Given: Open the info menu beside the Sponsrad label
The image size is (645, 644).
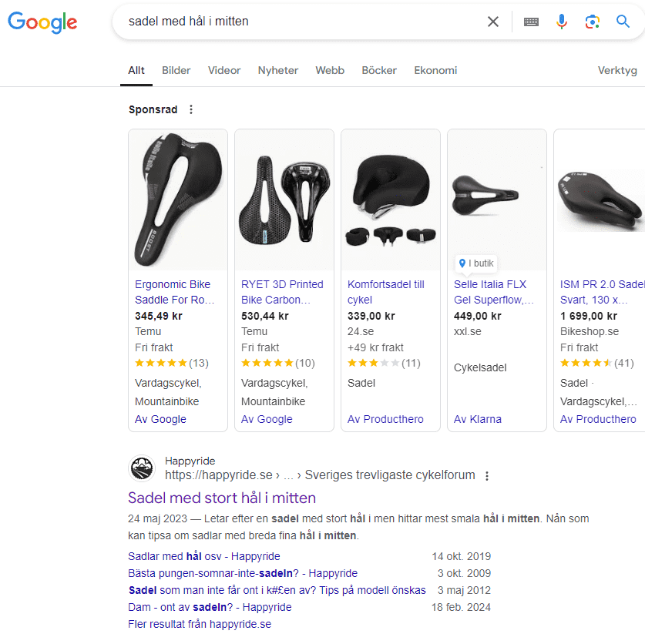Looking at the screenshot, I should coord(190,109).
